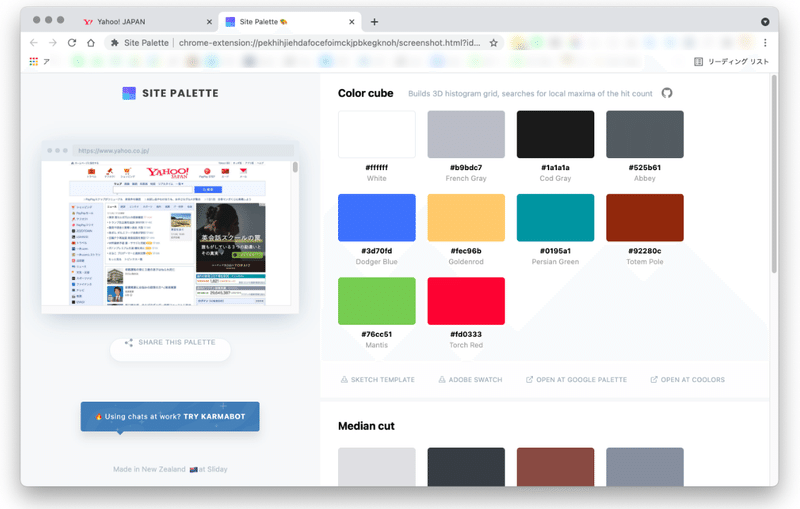Click the address bar URL
The image size is (800, 509).
pyautogui.click(x=329, y=43)
